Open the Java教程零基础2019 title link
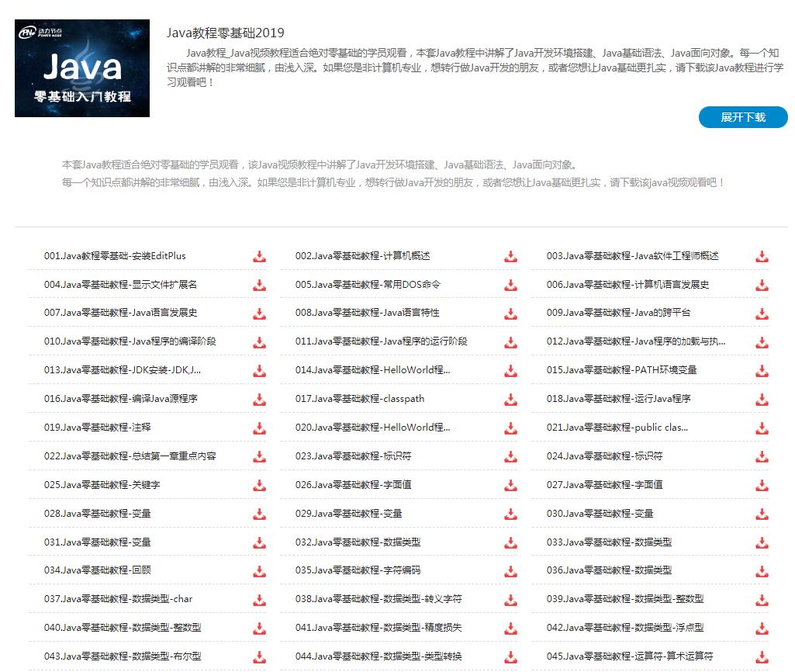 pyautogui.click(x=225, y=33)
